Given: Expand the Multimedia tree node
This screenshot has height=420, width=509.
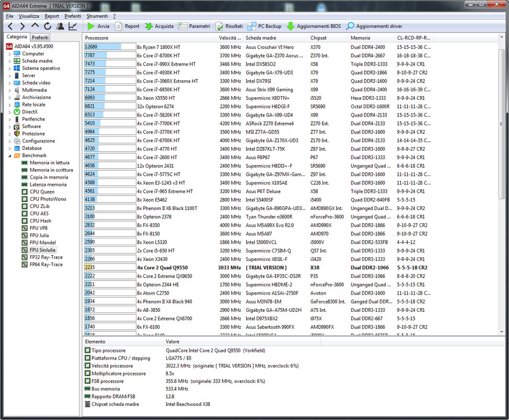Looking at the screenshot, I should tap(10, 90).
